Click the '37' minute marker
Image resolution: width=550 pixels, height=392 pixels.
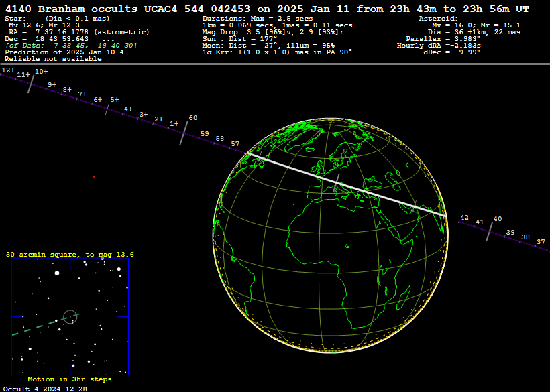coord(541,242)
